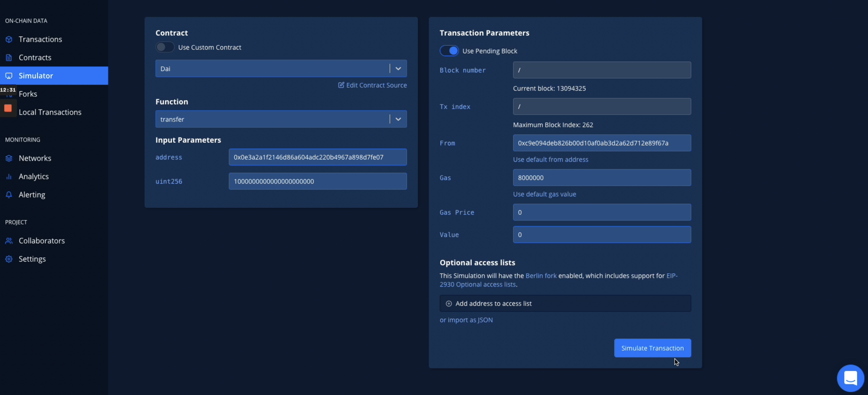Click the Alerting bell icon
This screenshot has width=868, height=395.
click(9, 195)
